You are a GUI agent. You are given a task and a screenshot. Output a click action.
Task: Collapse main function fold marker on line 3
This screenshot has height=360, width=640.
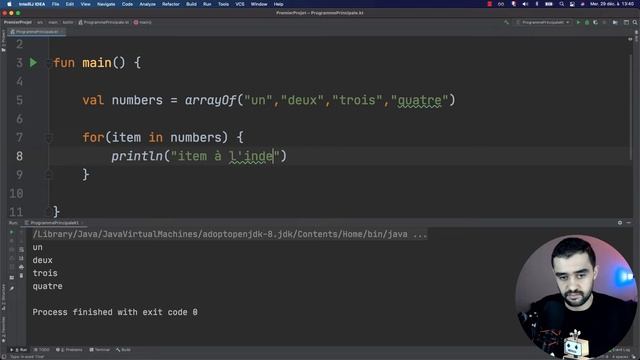click(x=49, y=63)
